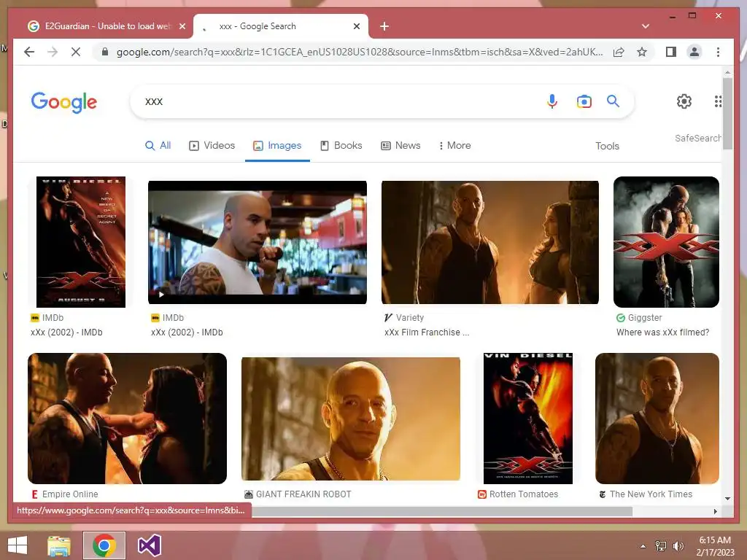Click the Chrome taskbar icon
The image size is (747, 560).
104,545
